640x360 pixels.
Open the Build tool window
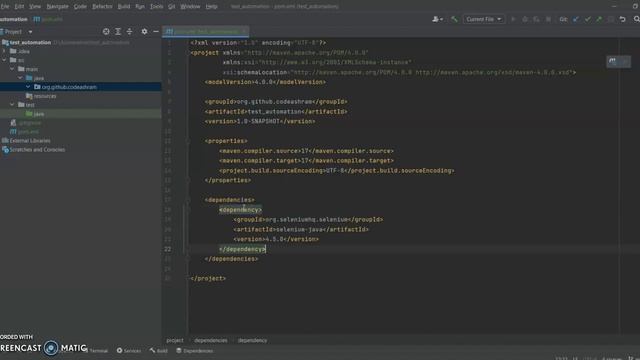click(159, 351)
